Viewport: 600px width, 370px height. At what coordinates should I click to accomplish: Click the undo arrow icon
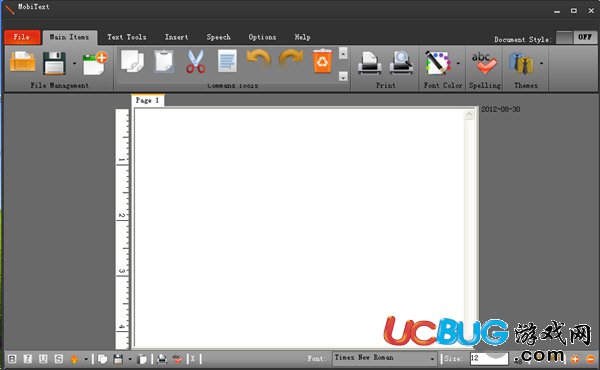(258, 59)
